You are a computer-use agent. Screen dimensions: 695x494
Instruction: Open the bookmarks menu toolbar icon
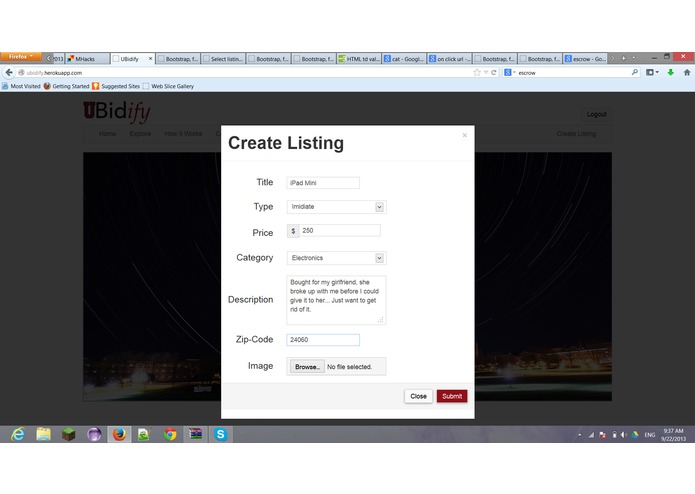coord(652,72)
